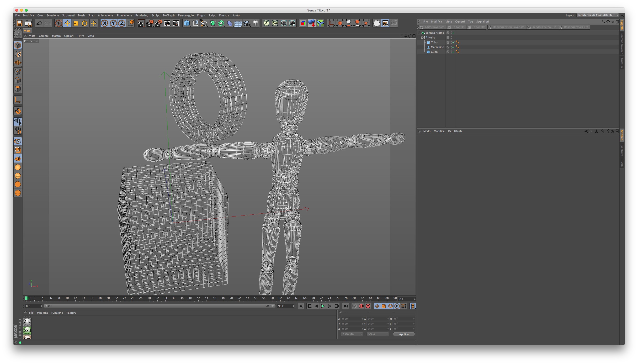Toggle the X axis lock
The height and width of the screenshot is (364, 638).
tap(105, 23)
